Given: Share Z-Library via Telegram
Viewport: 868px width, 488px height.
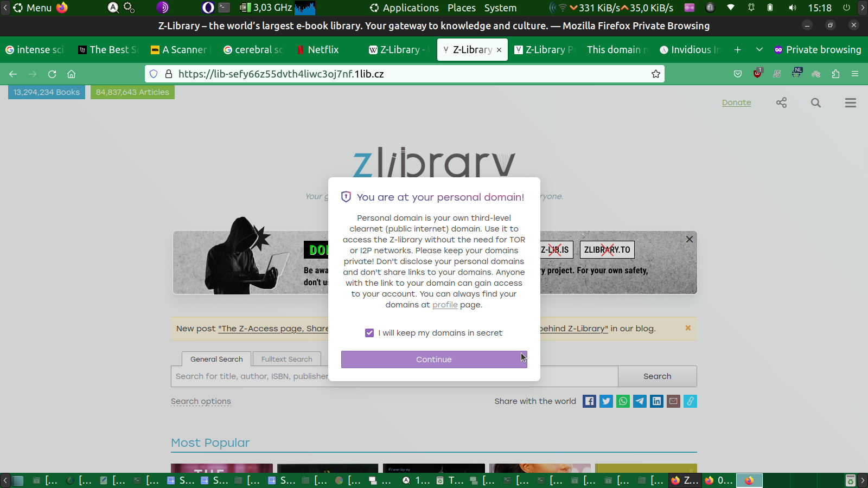Looking at the screenshot, I should coord(640,401).
